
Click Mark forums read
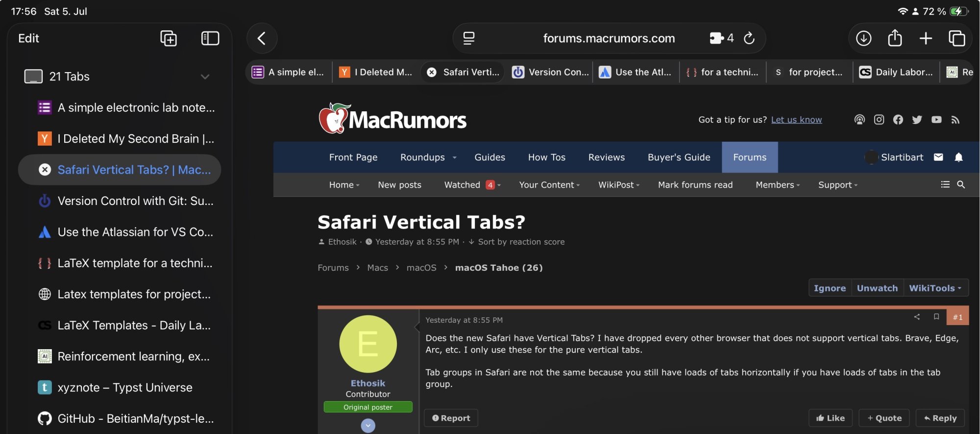pos(695,185)
